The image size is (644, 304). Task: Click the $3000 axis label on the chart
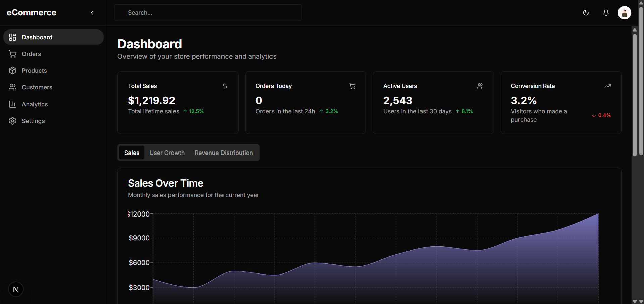click(x=139, y=288)
